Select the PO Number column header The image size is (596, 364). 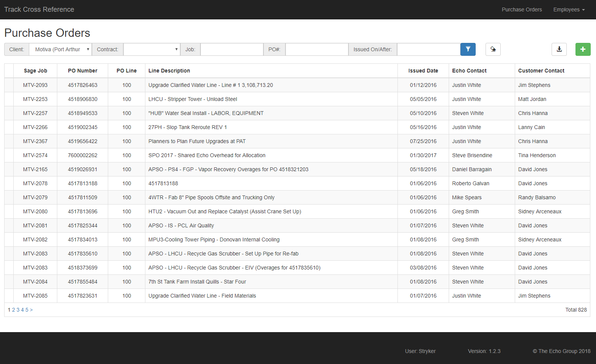tap(82, 71)
